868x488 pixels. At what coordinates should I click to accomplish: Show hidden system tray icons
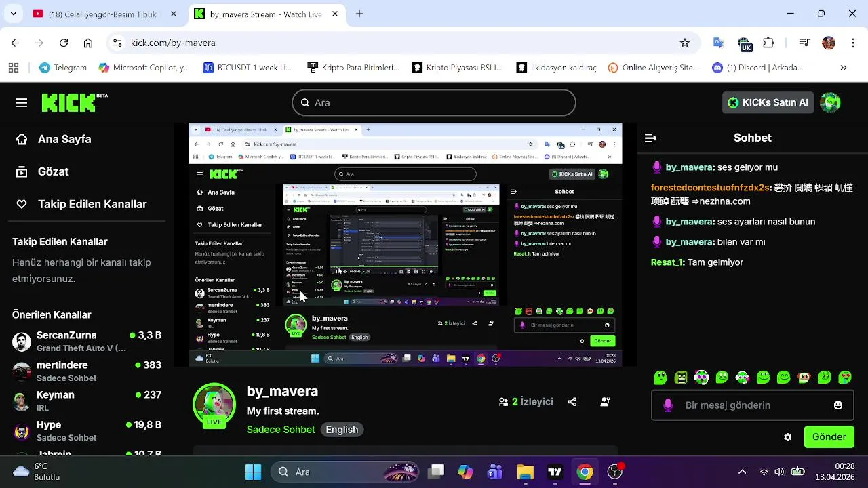[x=742, y=472]
